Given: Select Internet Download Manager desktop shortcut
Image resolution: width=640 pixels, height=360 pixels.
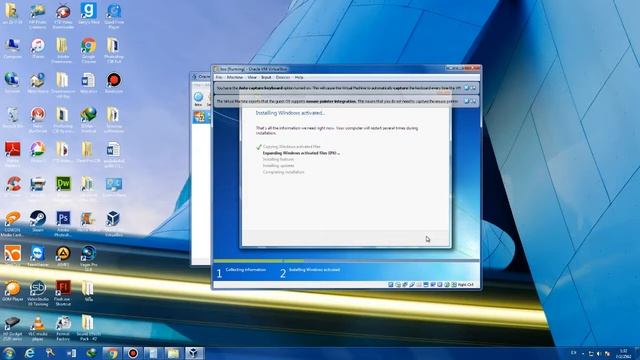Looking at the screenshot, I should tap(89, 119).
